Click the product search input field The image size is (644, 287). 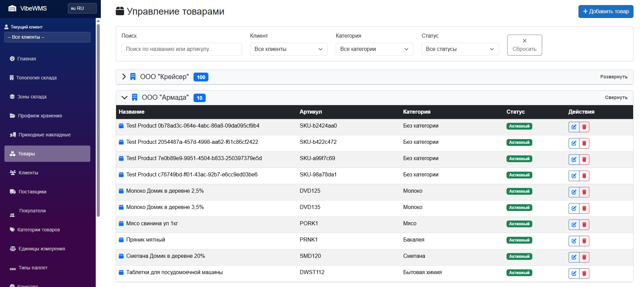(x=182, y=49)
